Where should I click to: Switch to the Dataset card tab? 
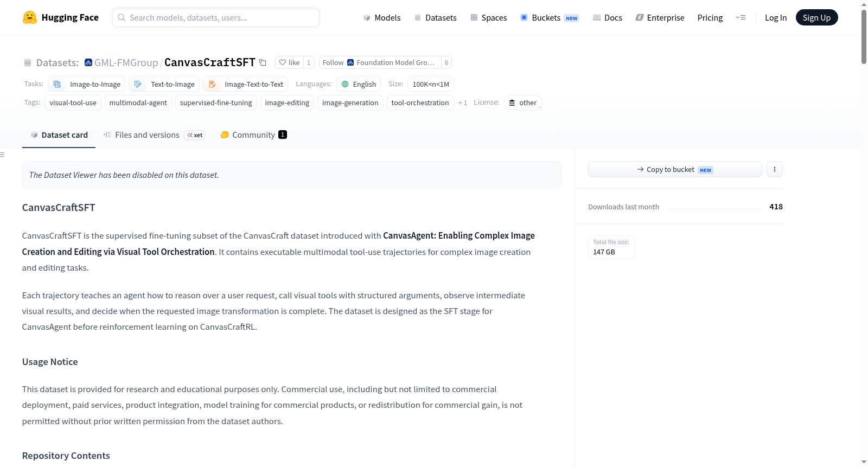click(x=59, y=135)
